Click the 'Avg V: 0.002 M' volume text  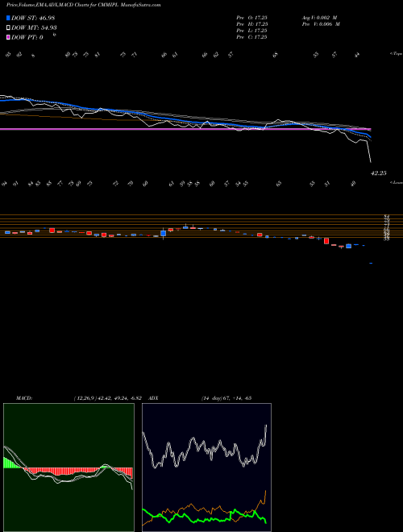click(x=319, y=18)
